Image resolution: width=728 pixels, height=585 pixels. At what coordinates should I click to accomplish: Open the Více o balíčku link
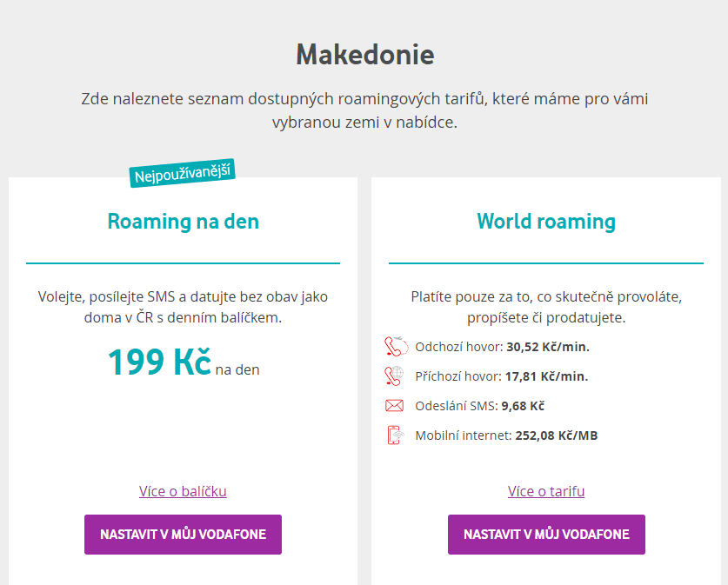click(x=183, y=491)
